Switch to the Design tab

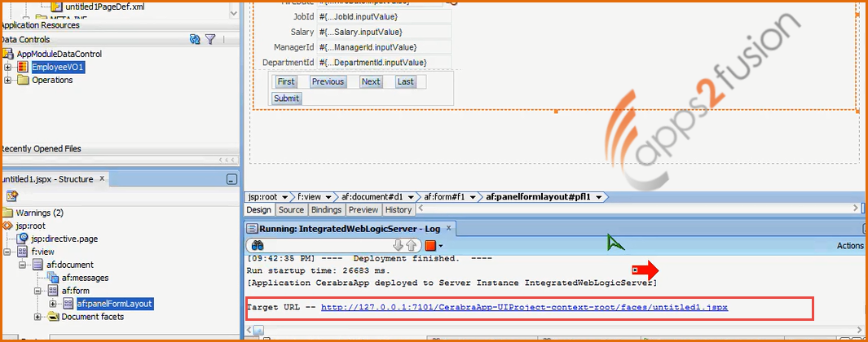(258, 210)
